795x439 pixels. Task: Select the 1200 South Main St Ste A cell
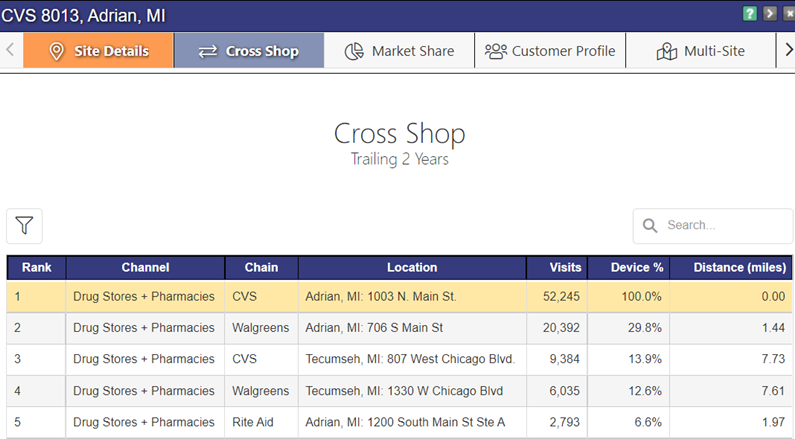click(412, 422)
